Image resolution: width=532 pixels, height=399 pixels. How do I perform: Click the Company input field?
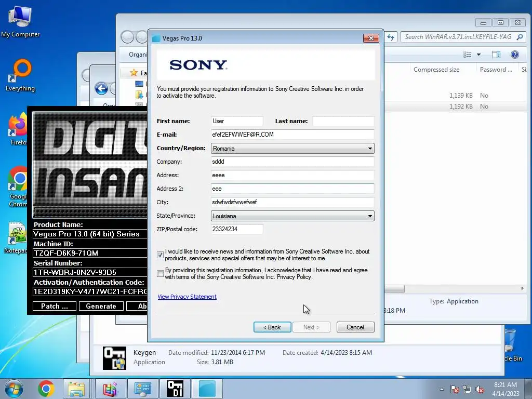pos(292,162)
